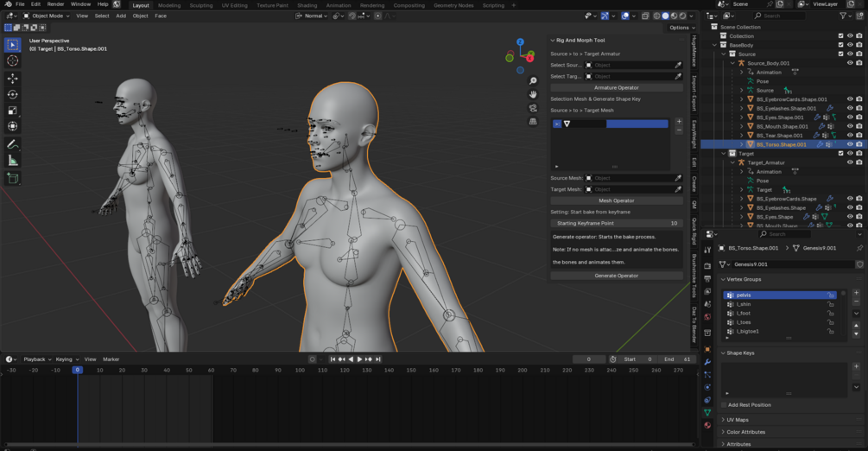Collapse the Rig And Morph Tool panel
Viewport: 868px width, 451px height.
553,41
